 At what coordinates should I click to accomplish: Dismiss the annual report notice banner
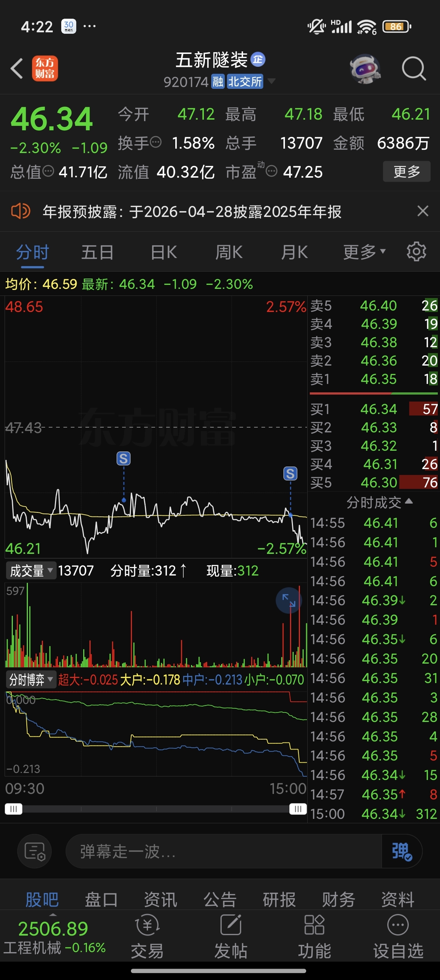coord(423,211)
